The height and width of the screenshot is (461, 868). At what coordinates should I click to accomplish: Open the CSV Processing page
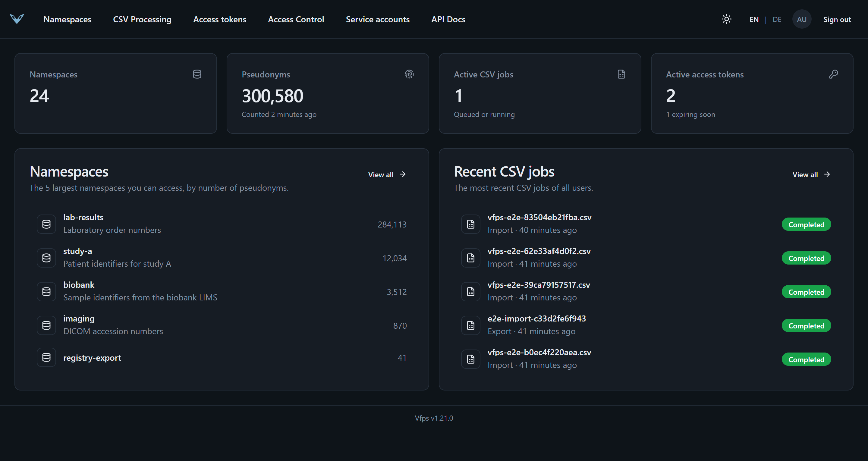[142, 20]
